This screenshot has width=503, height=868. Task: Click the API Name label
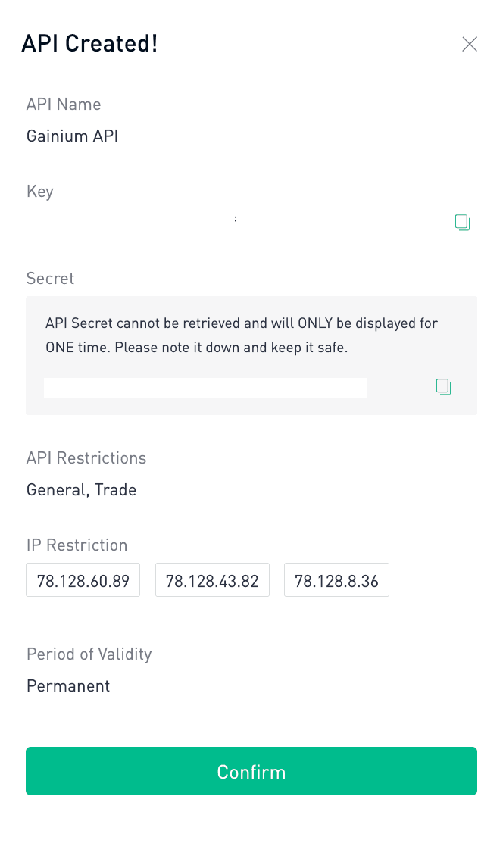(64, 105)
